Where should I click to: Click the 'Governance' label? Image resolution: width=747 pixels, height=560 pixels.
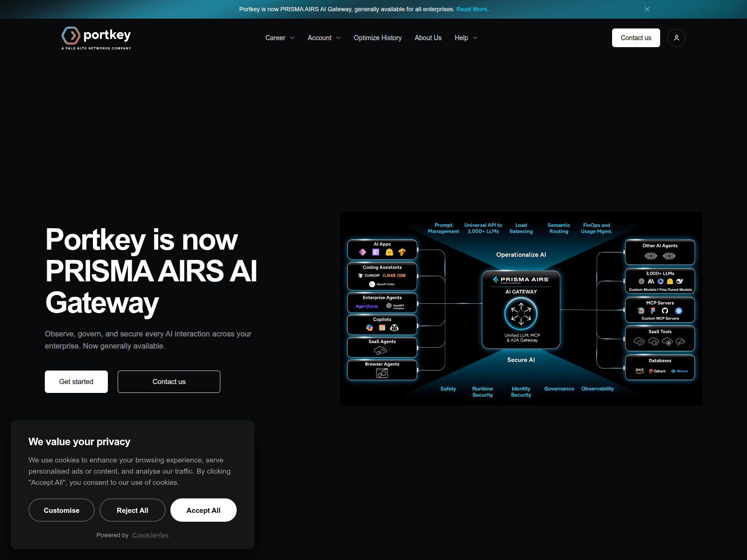coord(559,389)
